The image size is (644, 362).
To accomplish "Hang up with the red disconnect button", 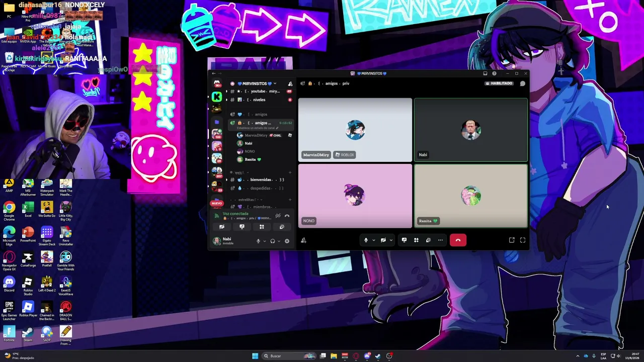I will click(458, 240).
